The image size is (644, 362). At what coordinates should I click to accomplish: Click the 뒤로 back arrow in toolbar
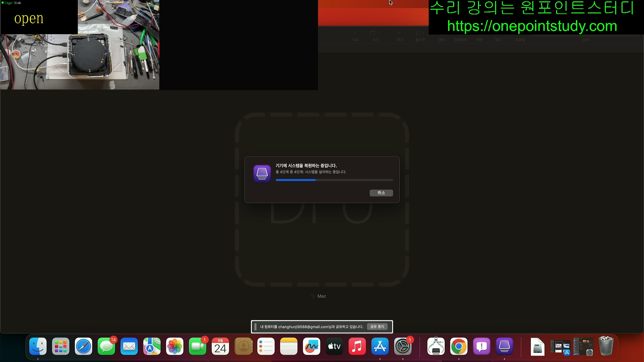click(x=355, y=33)
